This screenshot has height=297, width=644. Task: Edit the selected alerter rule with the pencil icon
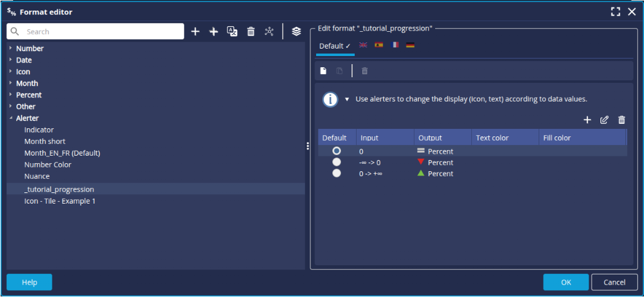coord(604,120)
